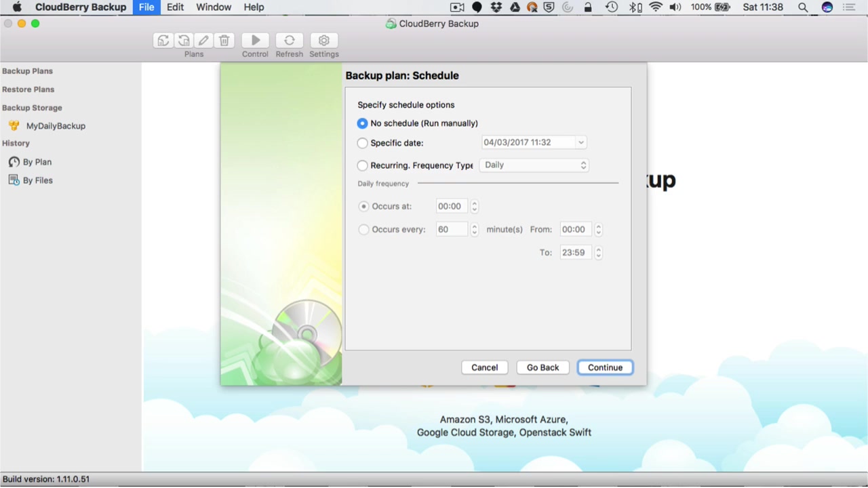Click the volume icon in menu bar

675,7
